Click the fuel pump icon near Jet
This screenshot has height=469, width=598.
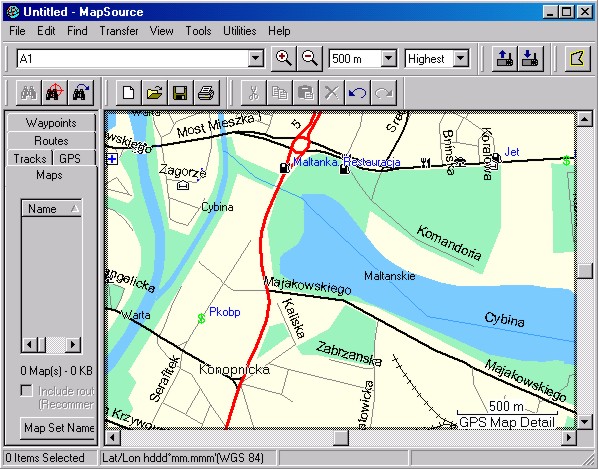coord(496,157)
